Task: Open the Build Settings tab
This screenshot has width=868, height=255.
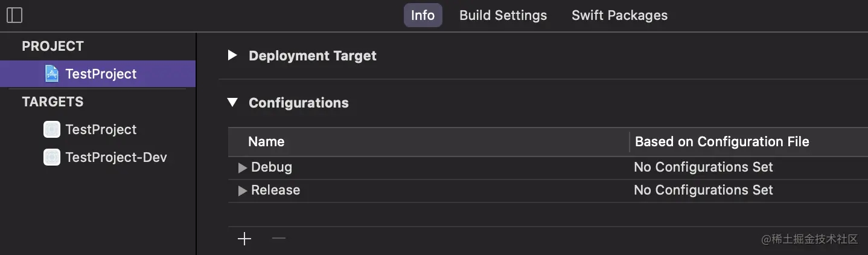Action: (503, 15)
